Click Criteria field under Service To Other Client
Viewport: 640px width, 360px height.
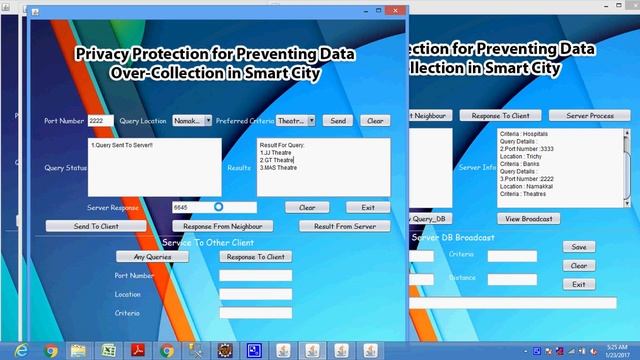pyautogui.click(x=256, y=313)
